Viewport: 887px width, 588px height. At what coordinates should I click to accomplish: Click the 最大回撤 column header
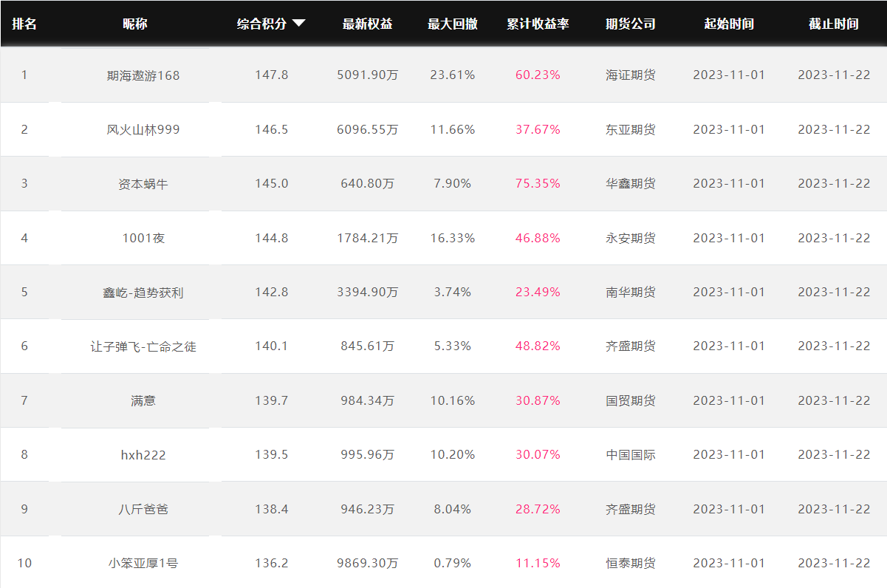pyautogui.click(x=453, y=24)
